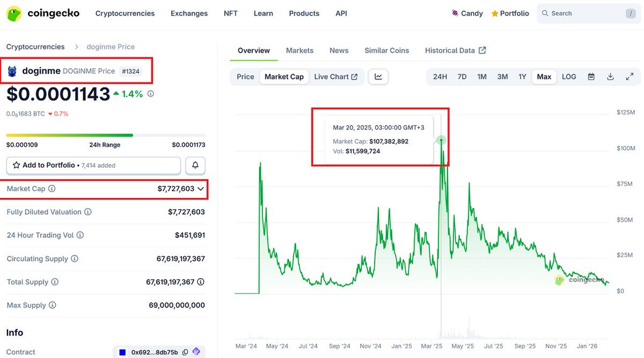Image resolution: width=644 pixels, height=358 pixels.
Task: Open the Live Chart external link
Action: click(336, 77)
